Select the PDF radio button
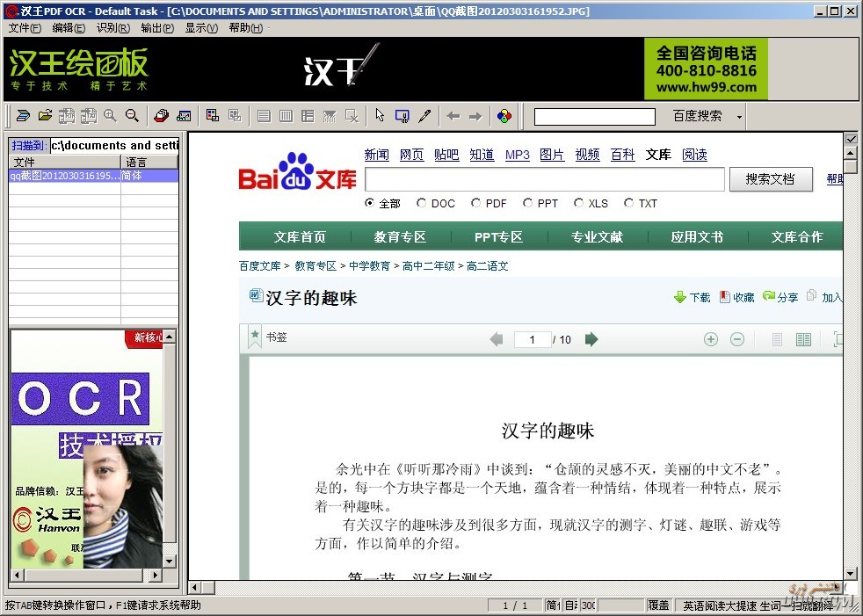863x616 pixels. [x=476, y=203]
